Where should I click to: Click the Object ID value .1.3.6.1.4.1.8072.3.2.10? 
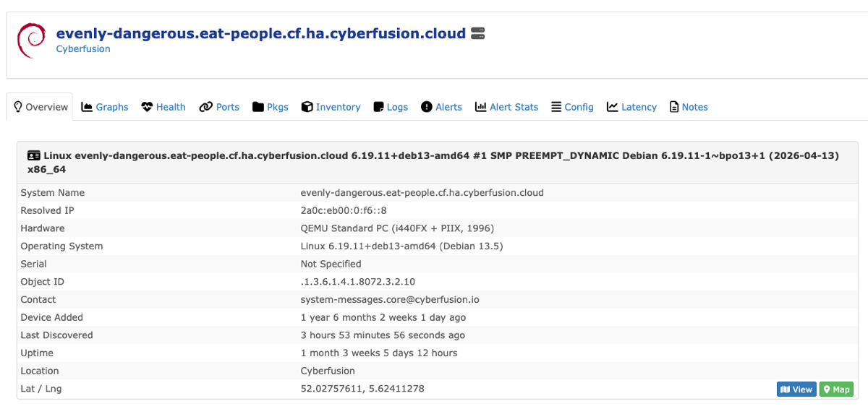(358, 282)
